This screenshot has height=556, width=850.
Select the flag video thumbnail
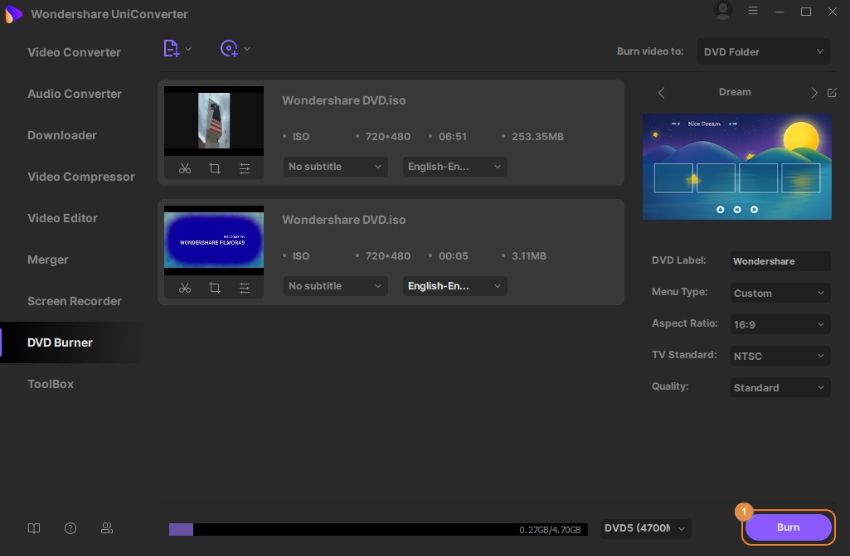(214, 121)
